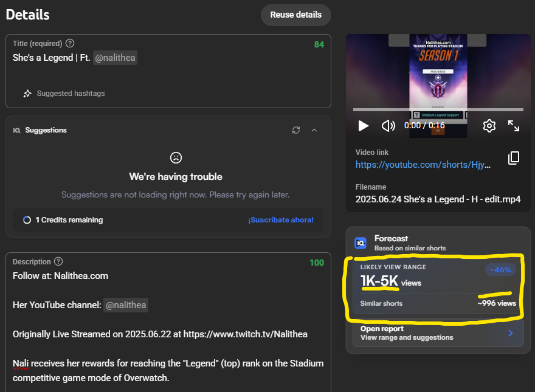The image size is (535, 392).
Task: Click the ¡Suscríbate ahora! link
Action: coord(280,220)
